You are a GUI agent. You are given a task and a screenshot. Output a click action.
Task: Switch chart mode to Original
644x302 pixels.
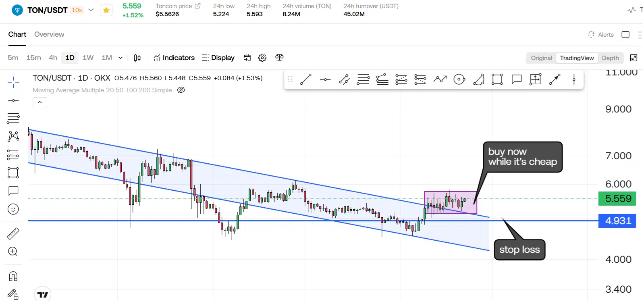click(x=541, y=58)
